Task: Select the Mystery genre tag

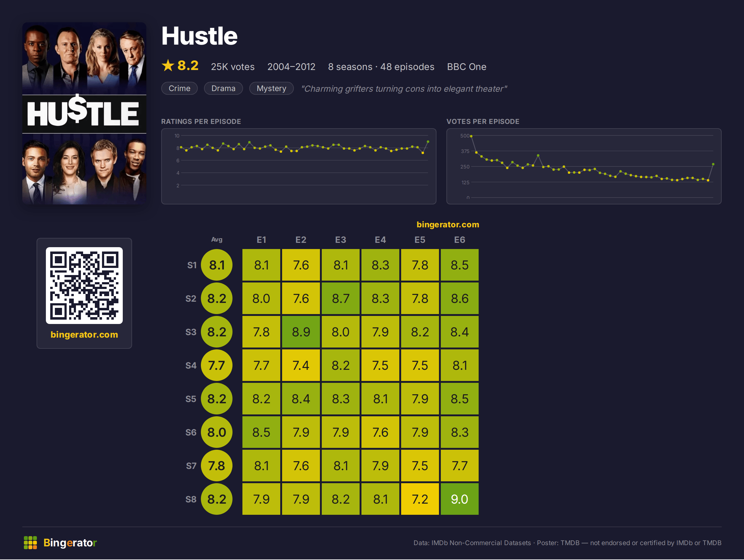Action: tap(272, 88)
